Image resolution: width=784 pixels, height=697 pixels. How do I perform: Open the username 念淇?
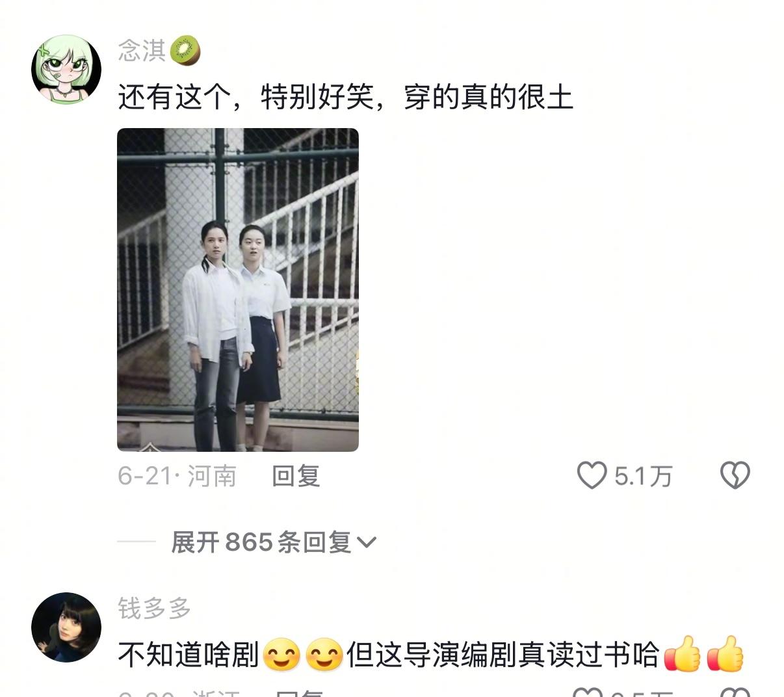pyautogui.click(x=142, y=51)
